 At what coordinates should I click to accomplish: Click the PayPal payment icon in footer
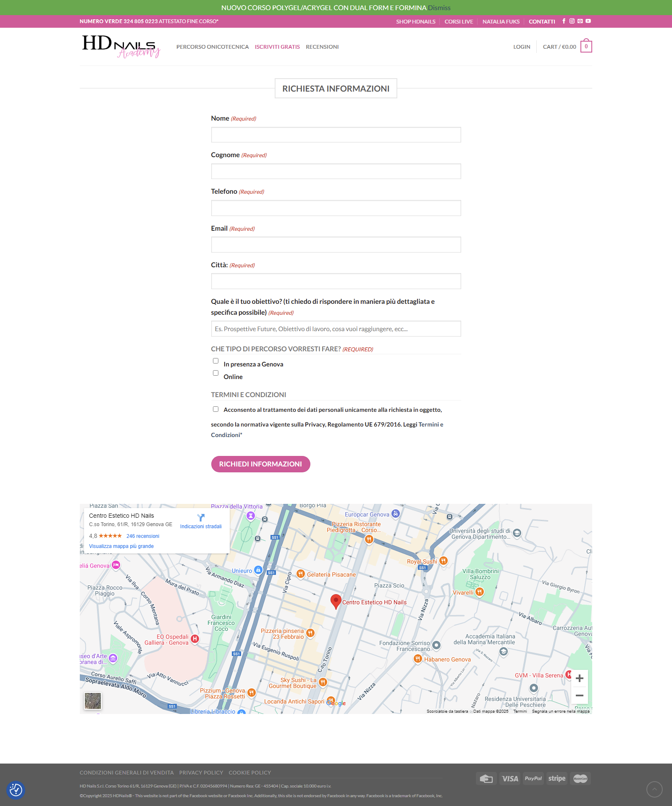[x=533, y=778]
